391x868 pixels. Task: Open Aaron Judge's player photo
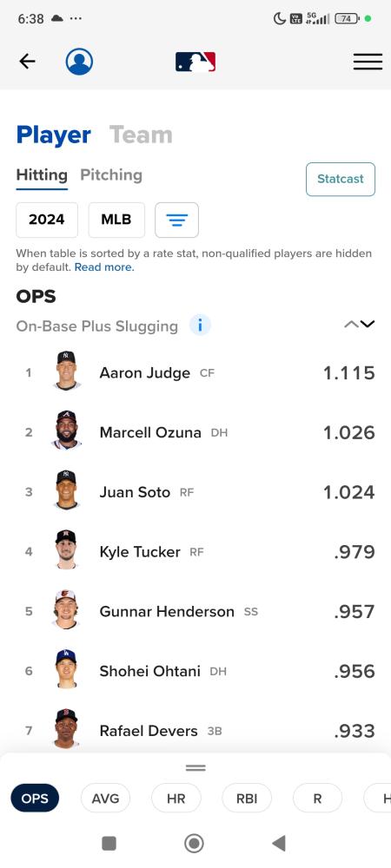click(66, 371)
